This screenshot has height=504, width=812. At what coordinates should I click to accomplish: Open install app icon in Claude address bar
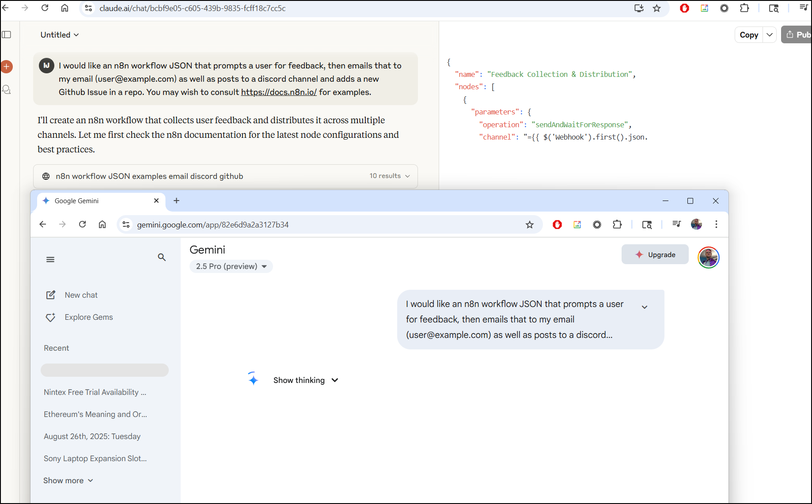tap(639, 8)
